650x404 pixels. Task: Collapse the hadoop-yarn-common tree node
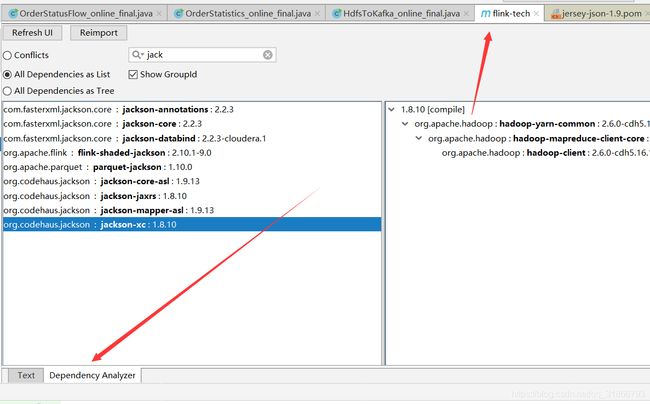point(405,124)
